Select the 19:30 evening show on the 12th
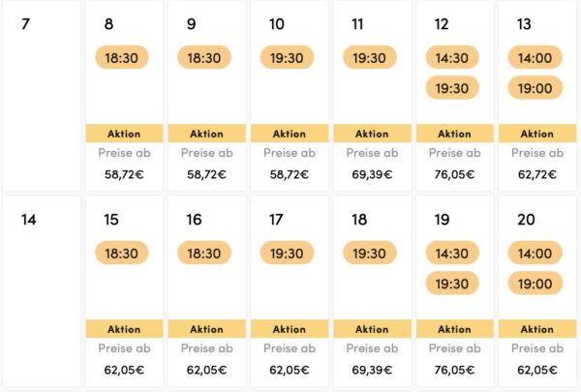Image resolution: width=581 pixels, height=392 pixels. (452, 88)
